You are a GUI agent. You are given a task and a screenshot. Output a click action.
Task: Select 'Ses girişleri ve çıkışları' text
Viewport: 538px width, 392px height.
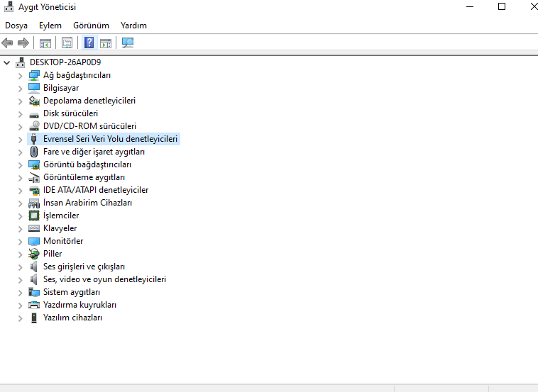point(84,267)
